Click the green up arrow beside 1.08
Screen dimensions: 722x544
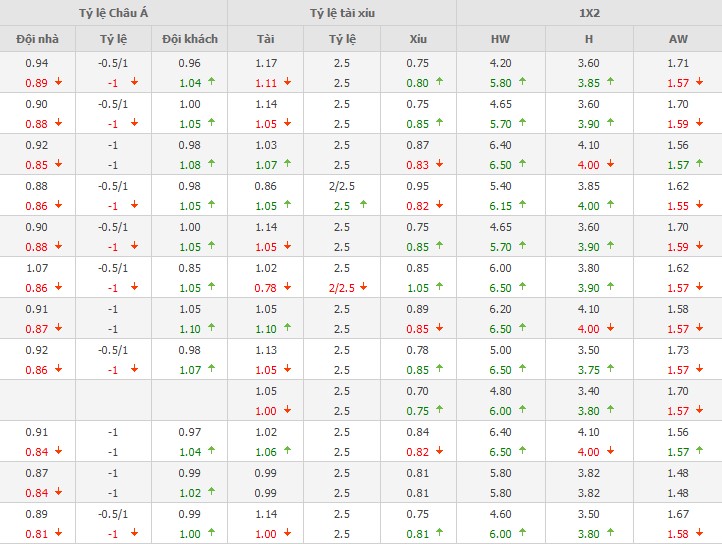[210, 164]
